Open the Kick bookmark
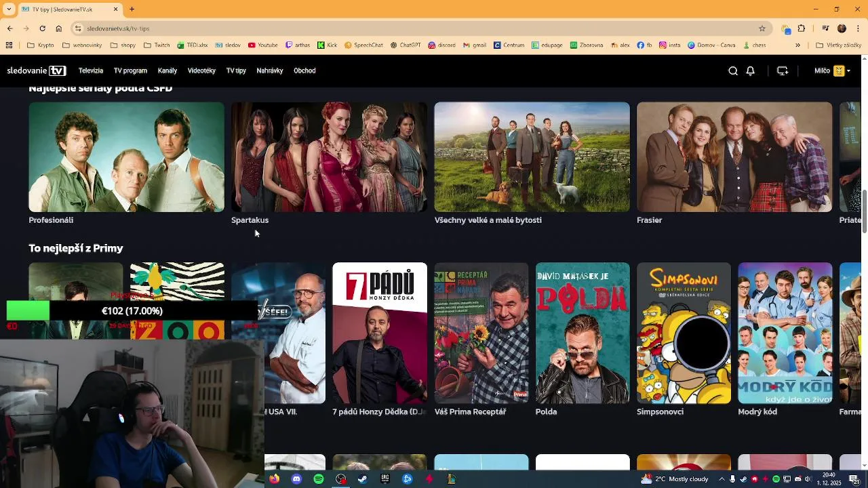 (328, 45)
